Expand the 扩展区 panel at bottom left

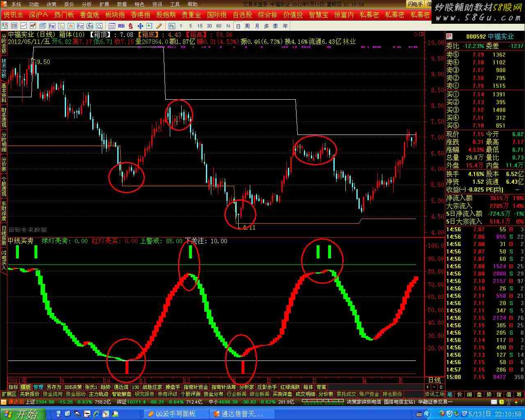click(x=9, y=394)
